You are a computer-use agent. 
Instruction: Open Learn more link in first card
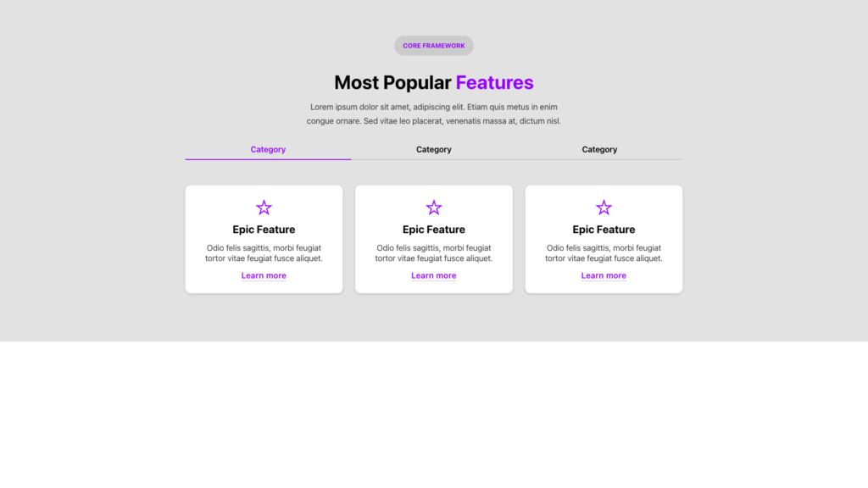tap(264, 276)
